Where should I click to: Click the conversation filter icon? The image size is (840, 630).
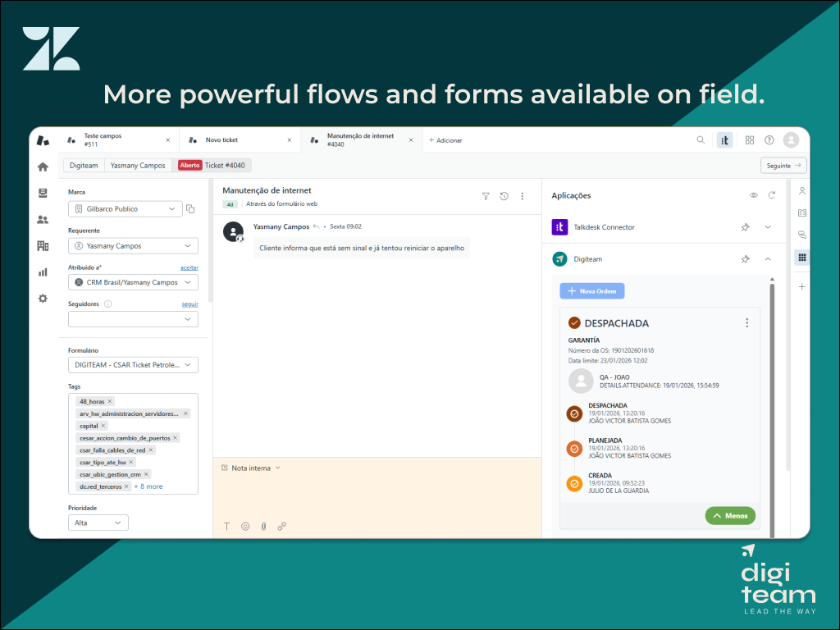pos(486,196)
